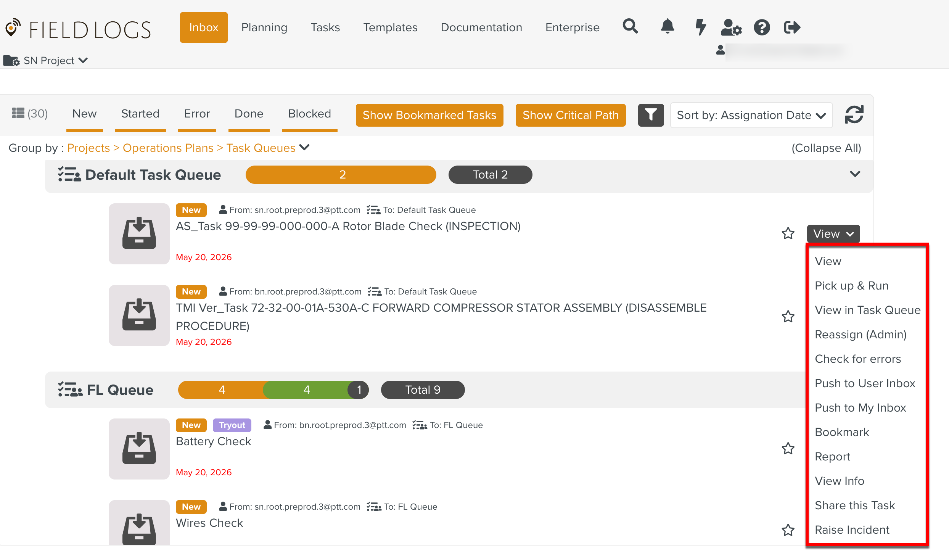Image resolution: width=949 pixels, height=560 pixels.
Task: Go to the Planning tab
Action: coord(264,27)
